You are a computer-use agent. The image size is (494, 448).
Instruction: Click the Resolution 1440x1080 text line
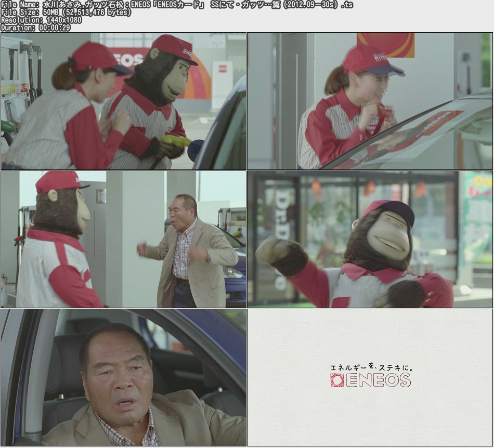pos(41,20)
